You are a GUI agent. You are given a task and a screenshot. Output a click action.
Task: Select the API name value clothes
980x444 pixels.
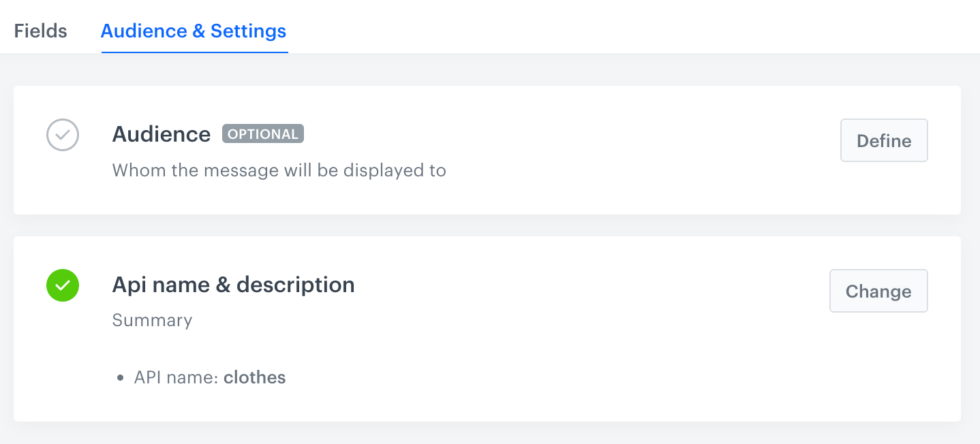254,377
